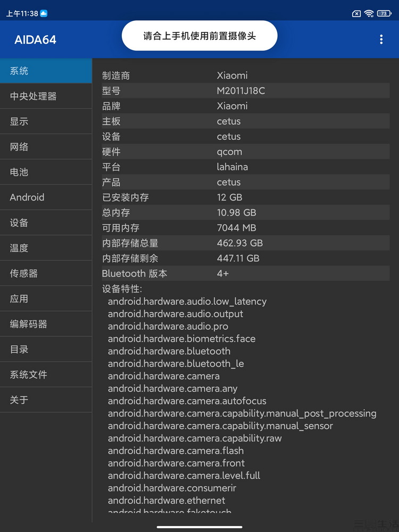
Task: Tap the battery indicator showing 73
Action: point(384,14)
